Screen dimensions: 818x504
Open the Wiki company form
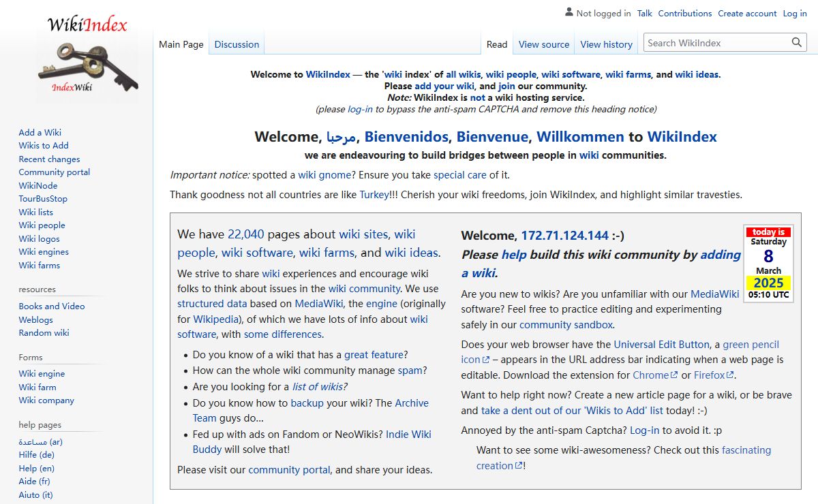point(46,400)
